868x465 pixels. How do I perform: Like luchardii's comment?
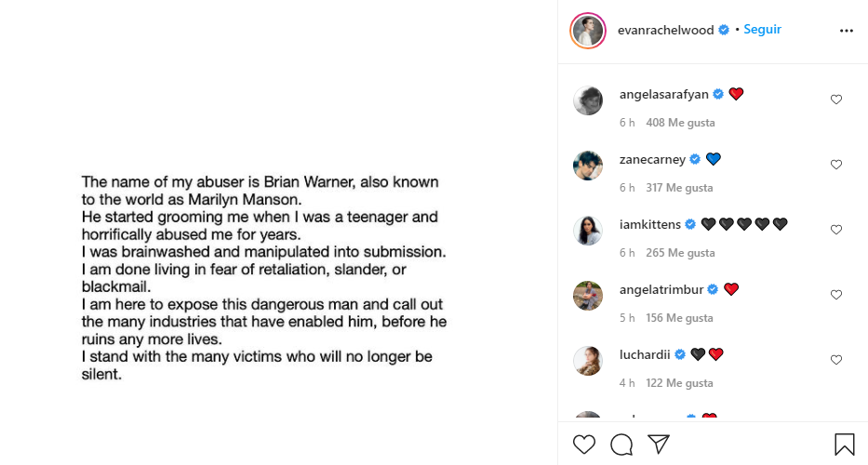pos(835,360)
